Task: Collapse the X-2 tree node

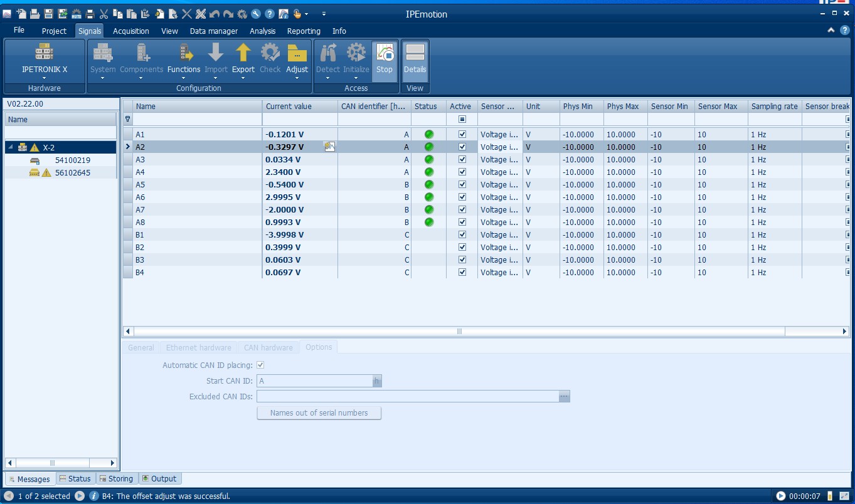Action: pos(11,147)
